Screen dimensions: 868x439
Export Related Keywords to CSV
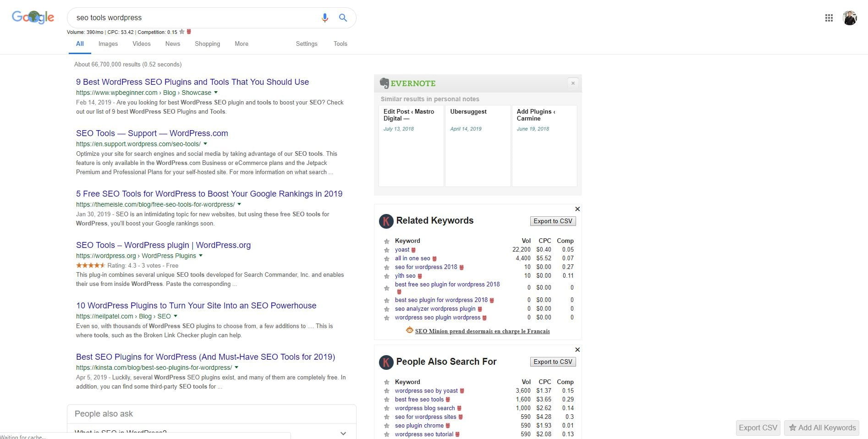pos(553,221)
